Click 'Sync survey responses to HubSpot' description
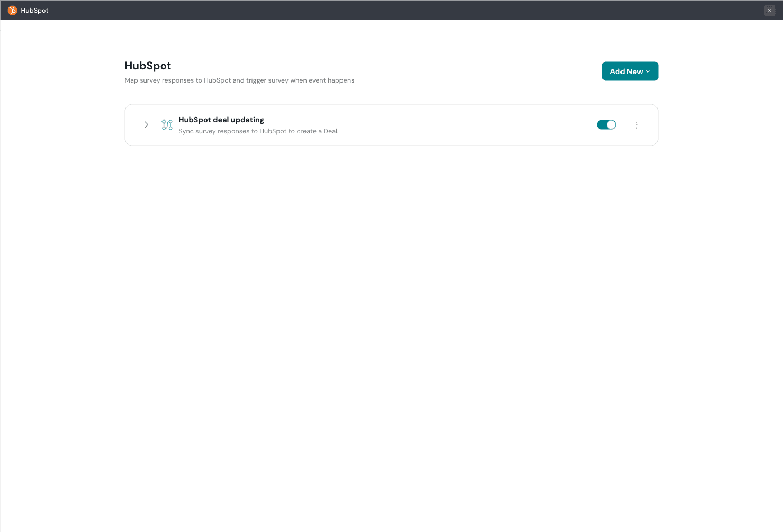Viewport: 783px width, 532px height. click(258, 131)
